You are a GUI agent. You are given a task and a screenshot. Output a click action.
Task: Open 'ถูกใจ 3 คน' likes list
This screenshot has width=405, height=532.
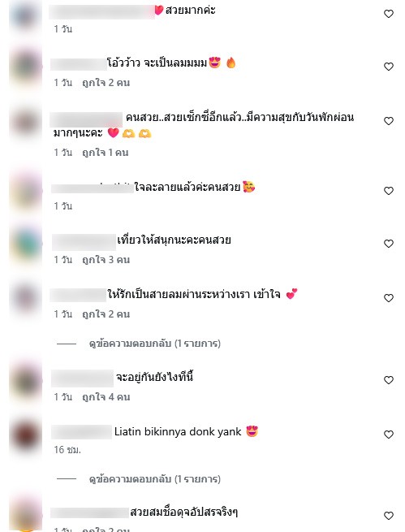click(x=106, y=260)
